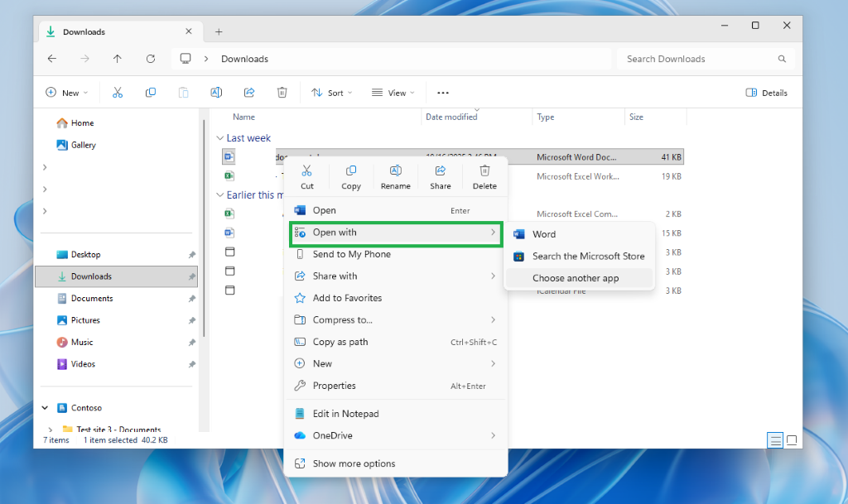The height and width of the screenshot is (504, 848).
Task: Open Gallery in the navigation pane
Action: click(x=76, y=145)
